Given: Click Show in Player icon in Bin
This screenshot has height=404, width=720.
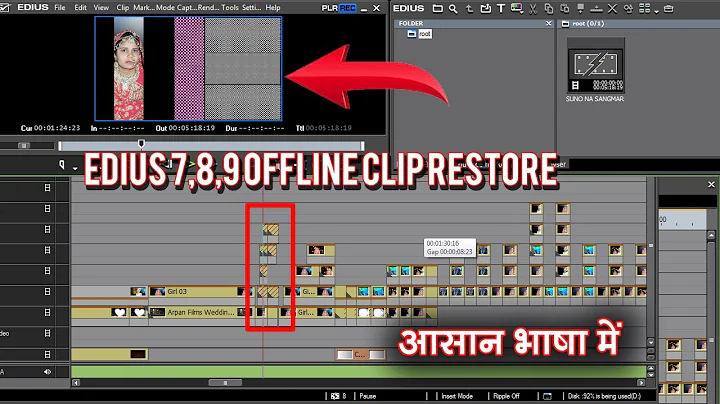Looking at the screenshot, I should (x=580, y=8).
